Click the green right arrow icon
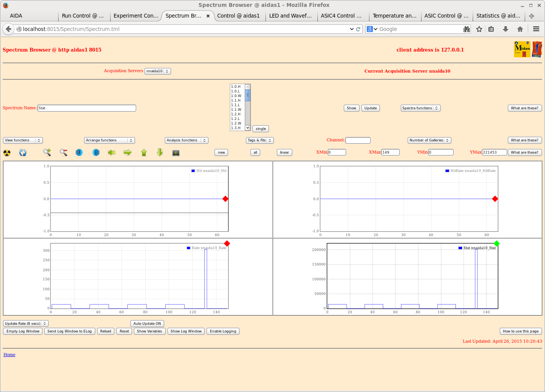This screenshot has height=392, width=545. pos(128,152)
